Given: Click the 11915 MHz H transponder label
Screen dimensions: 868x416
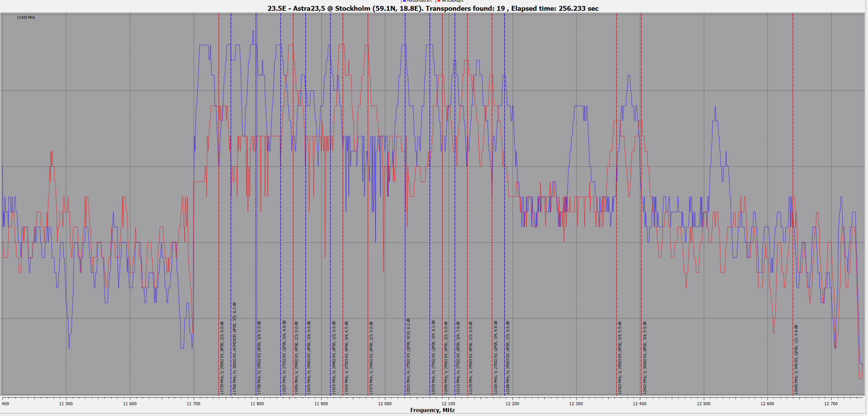Looking at the screenshot, I should 334,358.
